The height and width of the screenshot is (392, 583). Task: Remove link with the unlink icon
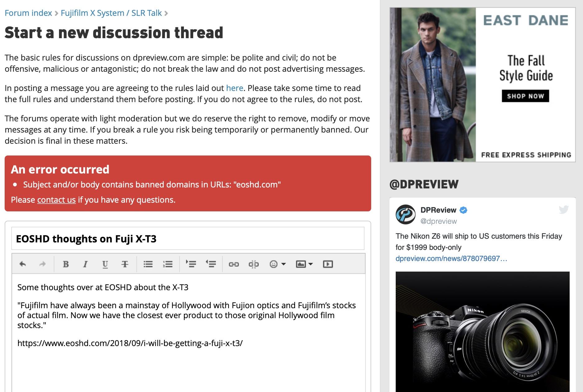(253, 264)
